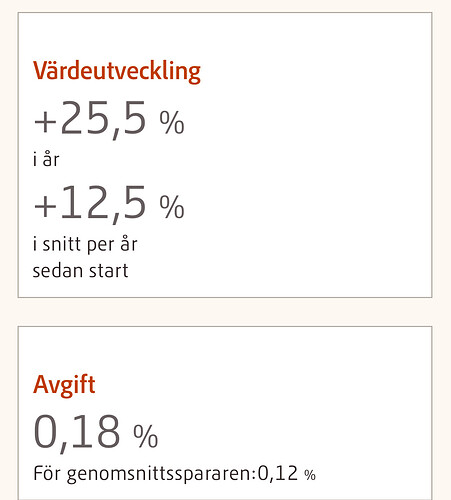Click the +12,5 % value
Viewport: 451px width, 500px height.
[109, 203]
